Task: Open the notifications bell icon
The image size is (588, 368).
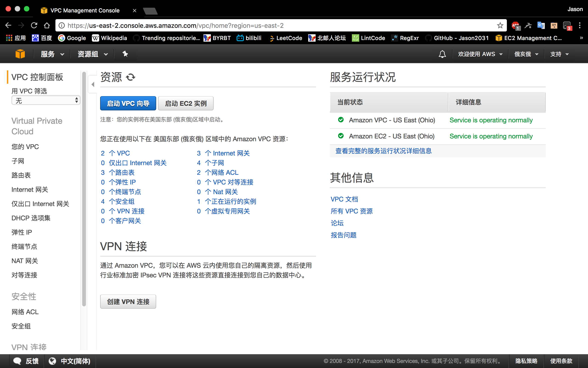Action: (x=442, y=54)
